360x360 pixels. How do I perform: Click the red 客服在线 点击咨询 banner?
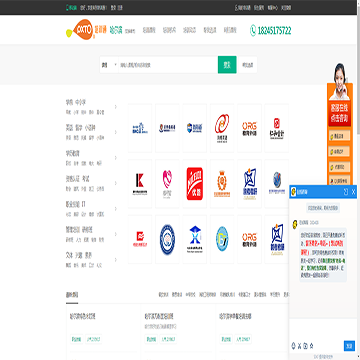[339, 113]
